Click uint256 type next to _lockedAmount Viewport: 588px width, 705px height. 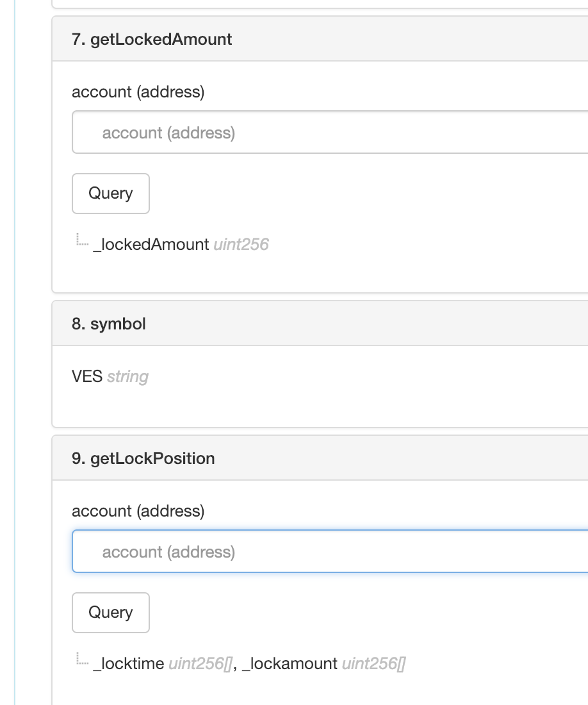pos(241,244)
